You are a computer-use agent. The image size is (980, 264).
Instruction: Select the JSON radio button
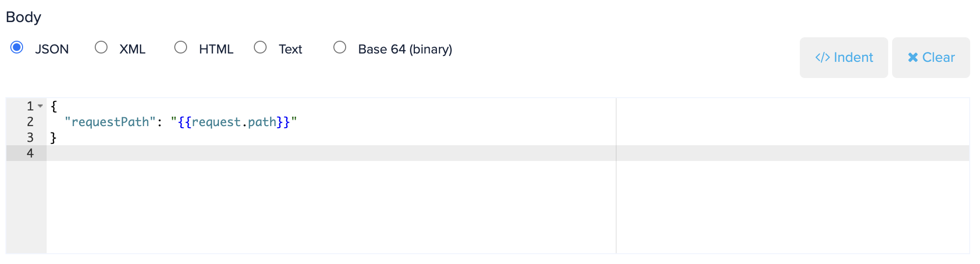point(17,48)
